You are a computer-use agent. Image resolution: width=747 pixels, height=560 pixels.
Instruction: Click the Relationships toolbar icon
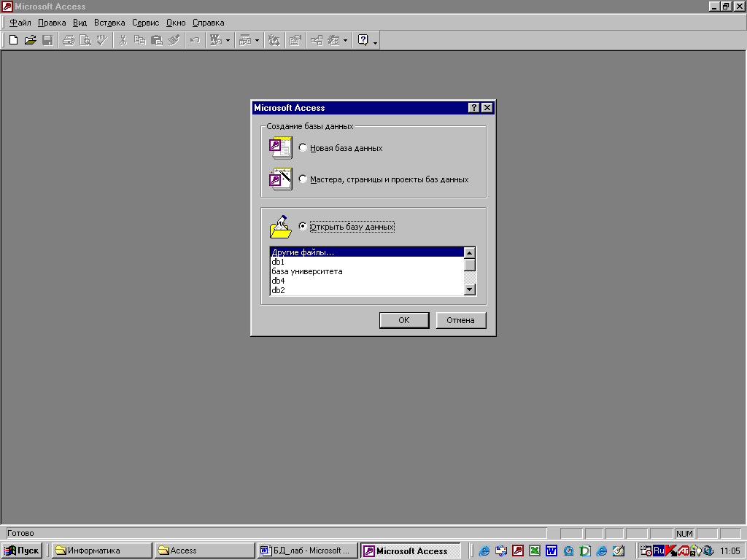317,41
